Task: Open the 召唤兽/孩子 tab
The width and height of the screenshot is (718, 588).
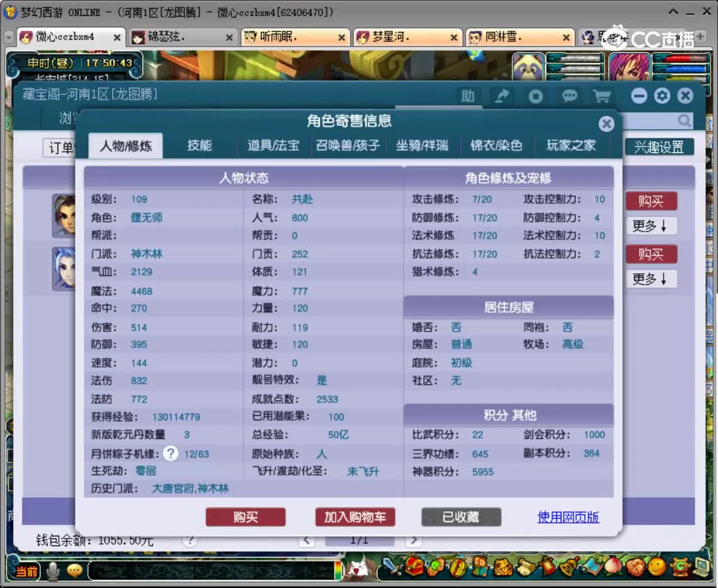Action: pos(348,145)
